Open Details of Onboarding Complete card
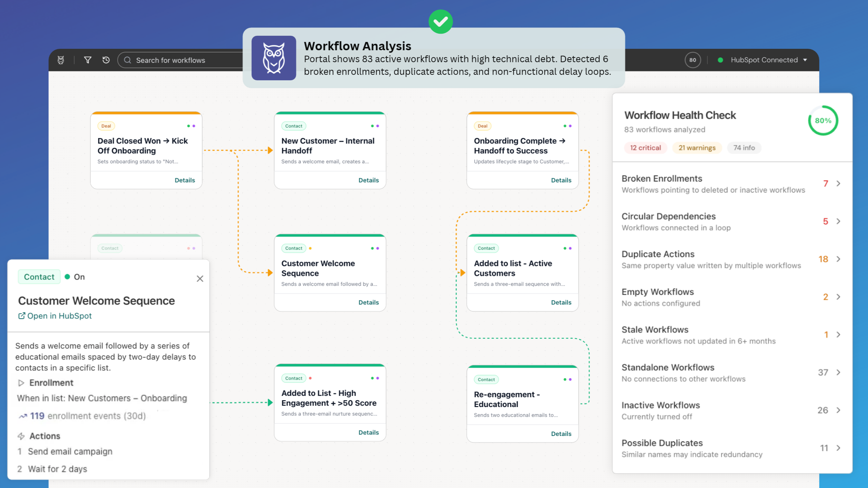868x488 pixels. pyautogui.click(x=561, y=180)
